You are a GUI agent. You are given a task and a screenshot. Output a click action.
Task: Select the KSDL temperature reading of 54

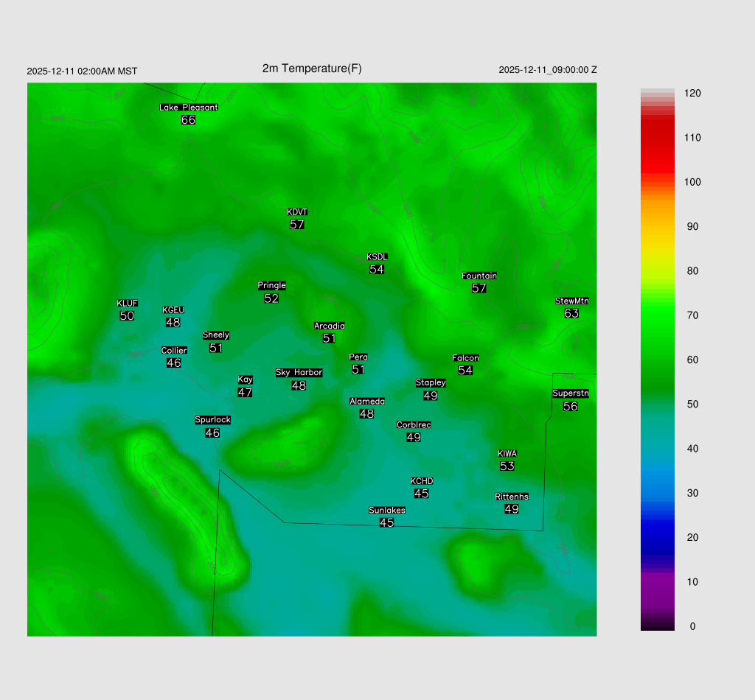click(x=377, y=270)
